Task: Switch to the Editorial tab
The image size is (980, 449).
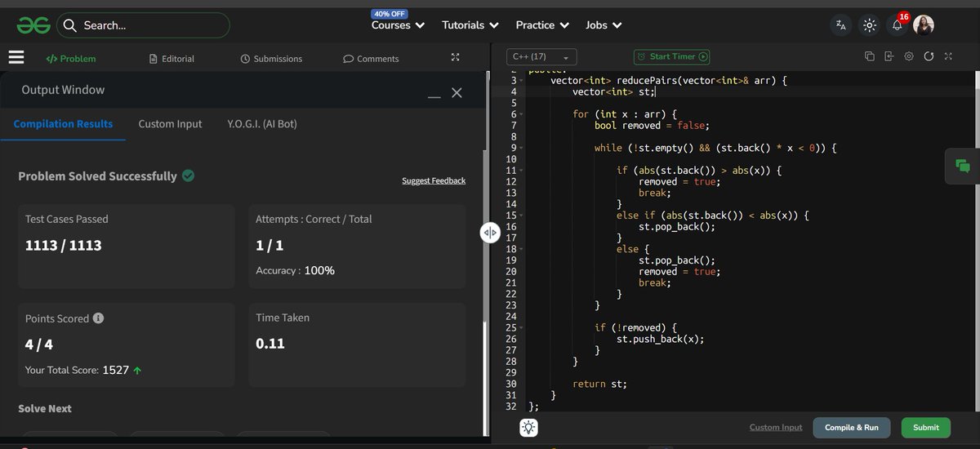Action: (172, 59)
